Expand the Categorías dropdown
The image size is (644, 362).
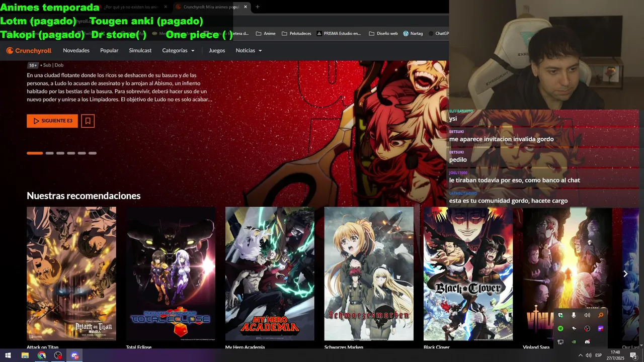(x=178, y=50)
